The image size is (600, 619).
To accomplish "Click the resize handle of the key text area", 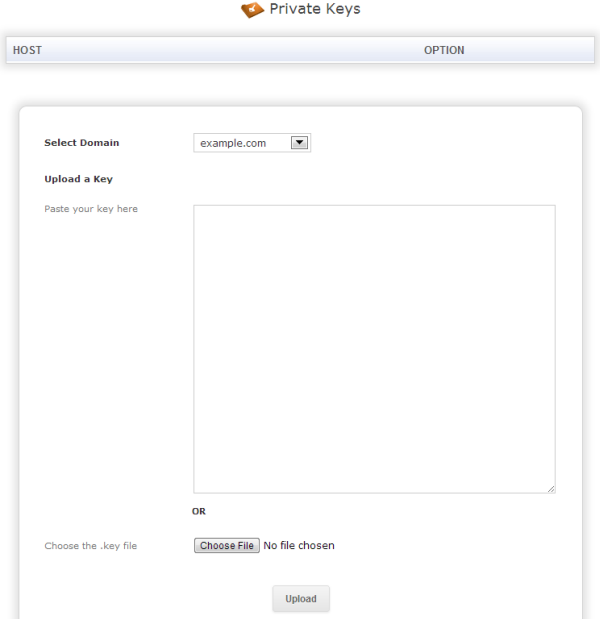I will point(551,489).
